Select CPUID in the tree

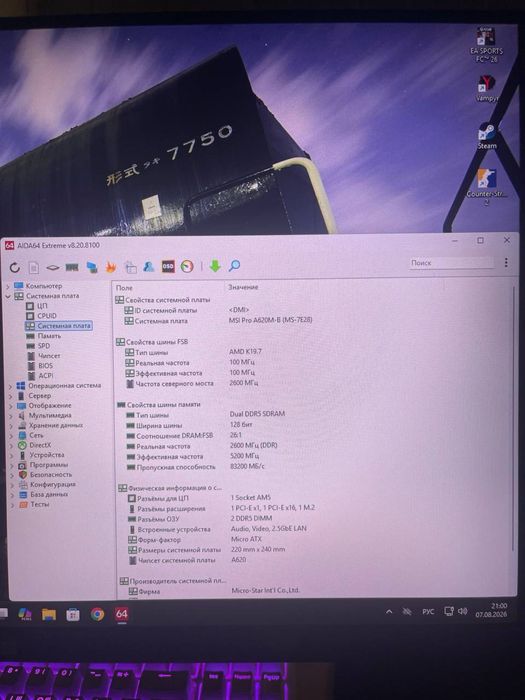pos(41,316)
